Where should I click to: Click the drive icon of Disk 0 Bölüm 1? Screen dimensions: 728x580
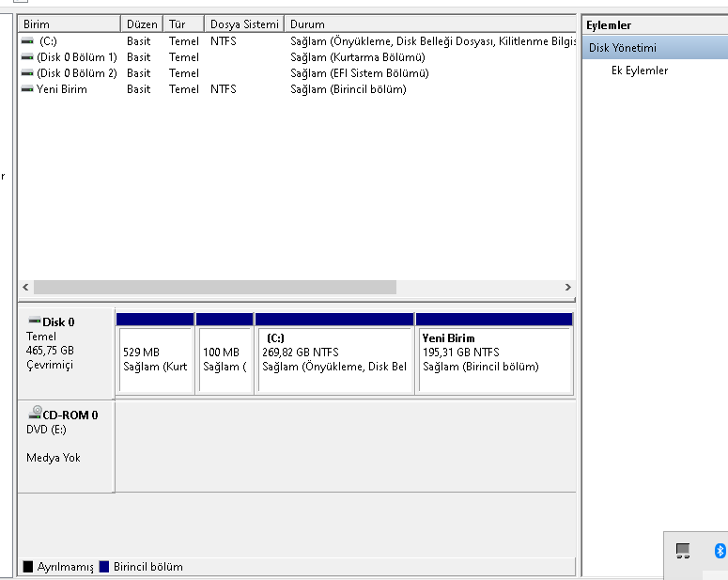pyautogui.click(x=27, y=57)
